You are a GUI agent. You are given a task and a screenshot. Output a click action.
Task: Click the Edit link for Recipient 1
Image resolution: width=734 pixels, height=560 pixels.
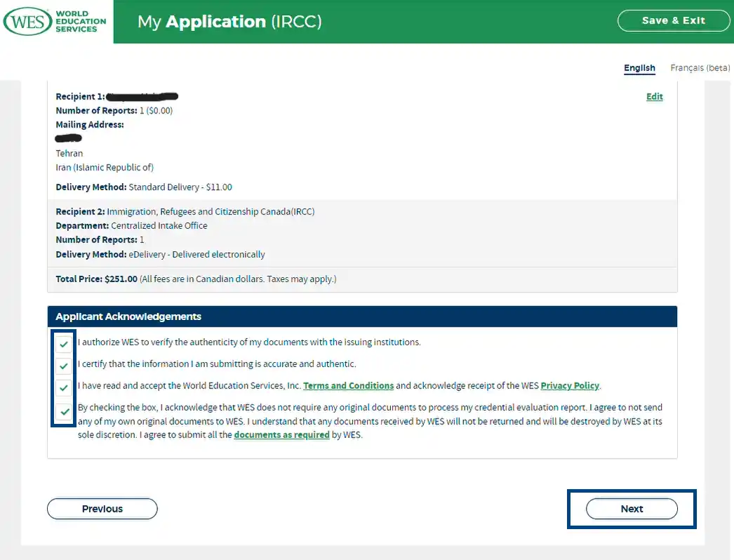click(655, 96)
